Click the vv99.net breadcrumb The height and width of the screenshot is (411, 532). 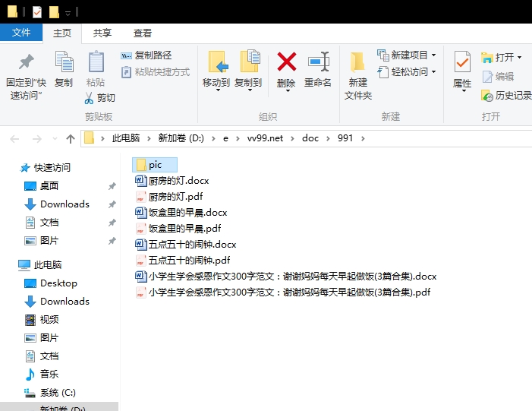pyautogui.click(x=265, y=138)
